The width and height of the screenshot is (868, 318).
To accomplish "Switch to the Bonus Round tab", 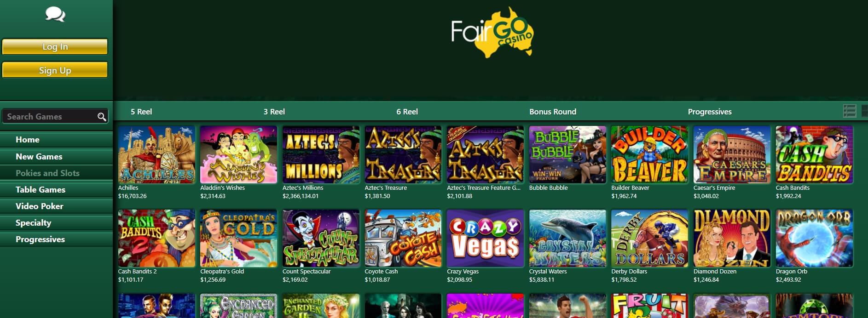I will (553, 112).
